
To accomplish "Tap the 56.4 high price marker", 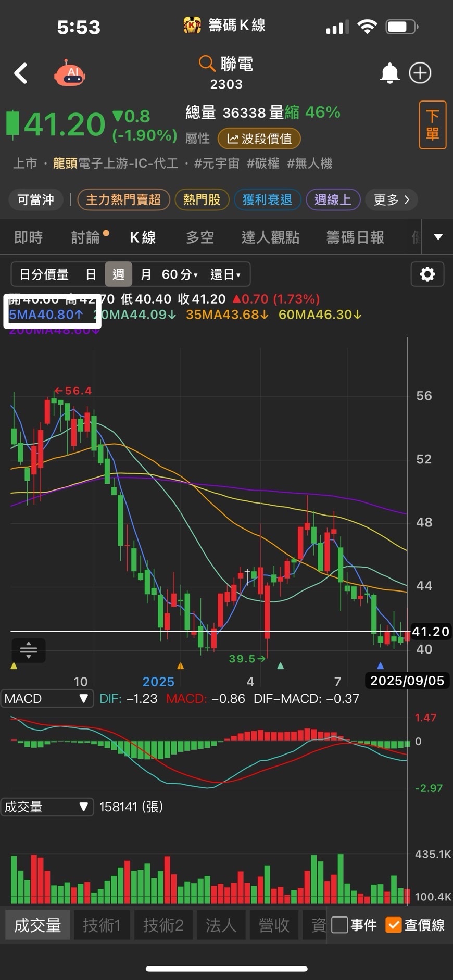I will click(x=73, y=391).
